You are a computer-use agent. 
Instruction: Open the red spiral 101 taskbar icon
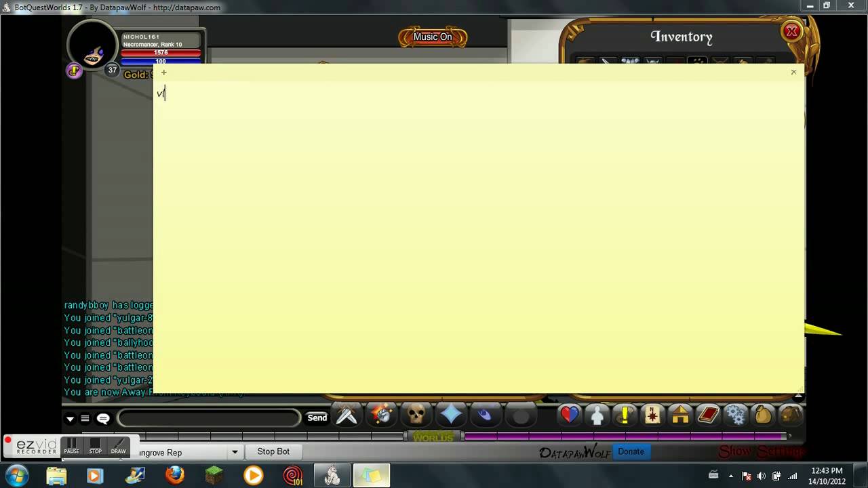[x=293, y=476]
